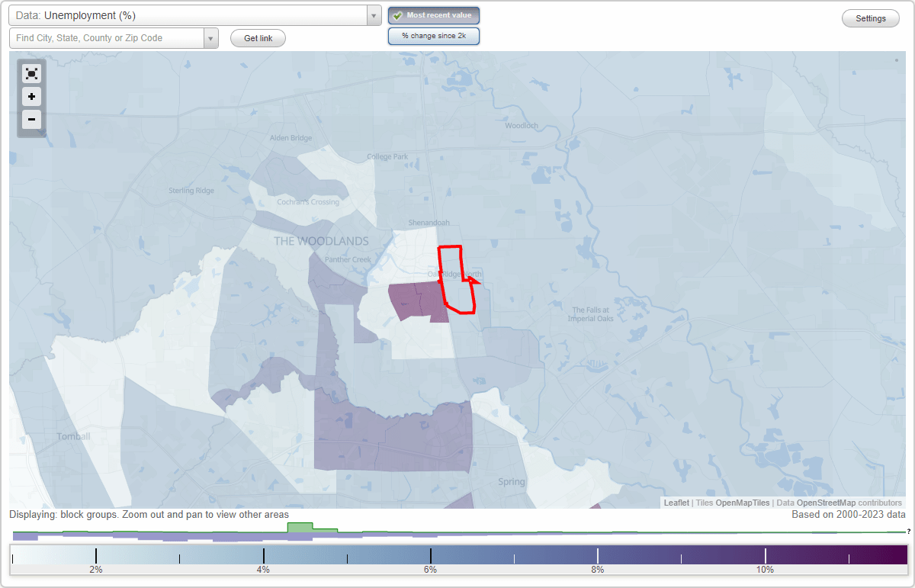Enable the Most recent value option
This screenshot has width=915, height=588.
coord(434,15)
